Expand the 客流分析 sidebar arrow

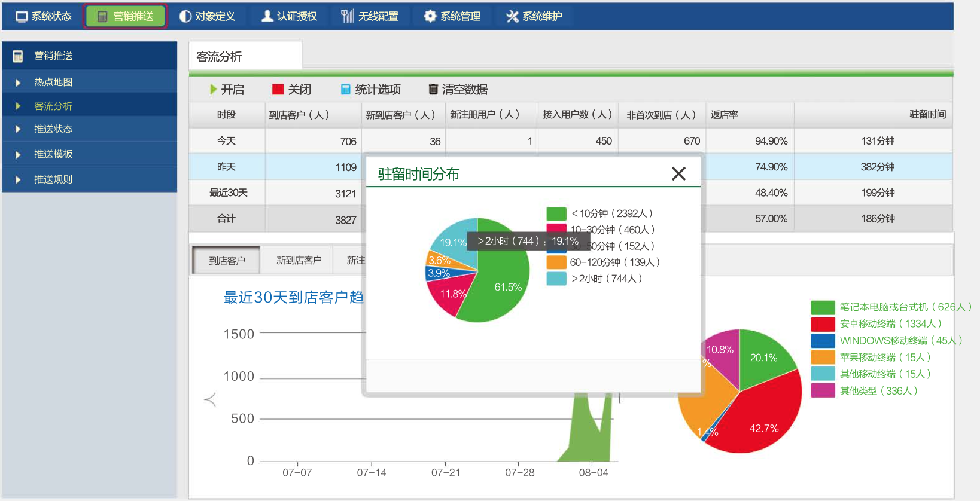click(x=18, y=106)
